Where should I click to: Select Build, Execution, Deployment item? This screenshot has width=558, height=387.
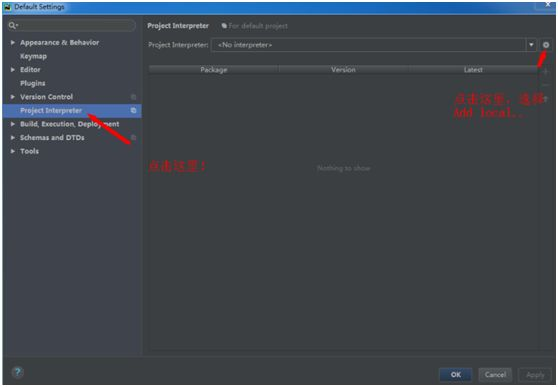69,124
